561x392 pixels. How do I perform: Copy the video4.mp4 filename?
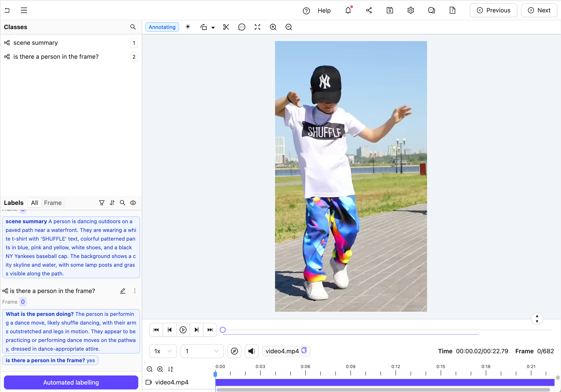pyautogui.click(x=304, y=350)
